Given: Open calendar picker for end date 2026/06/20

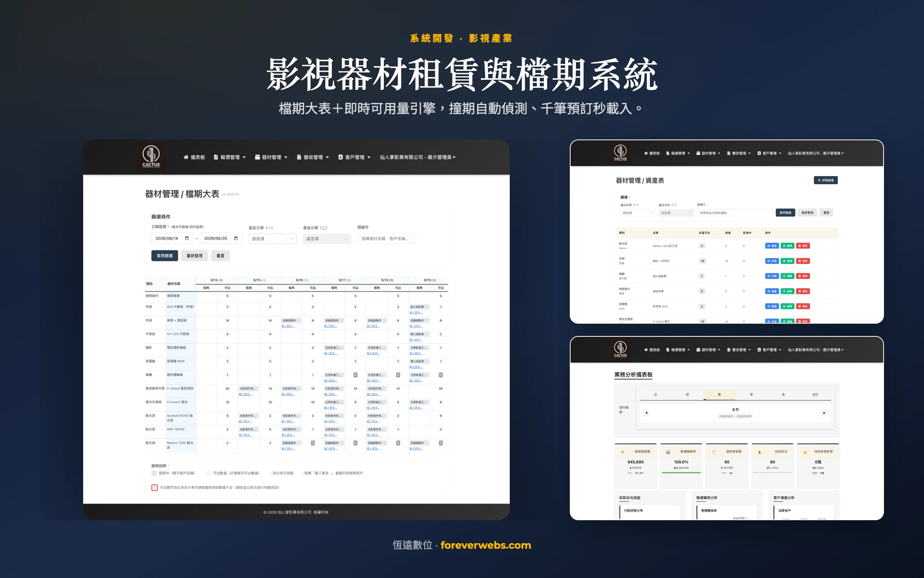Looking at the screenshot, I should 236,239.
